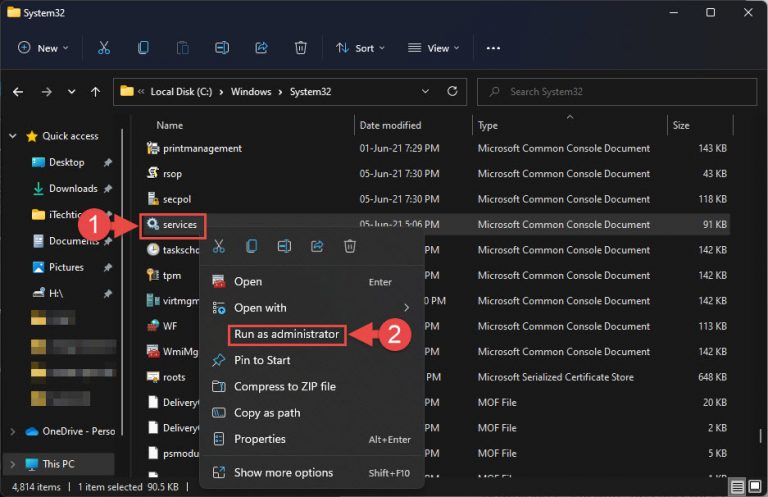Click the Delete trash icon in the top toolbar
The image size is (768, 497).
click(301, 48)
